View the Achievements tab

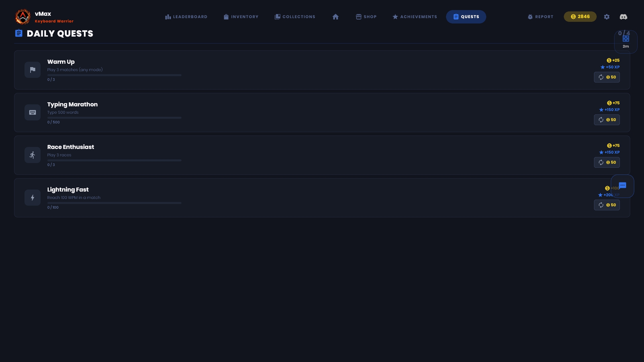[x=414, y=17]
